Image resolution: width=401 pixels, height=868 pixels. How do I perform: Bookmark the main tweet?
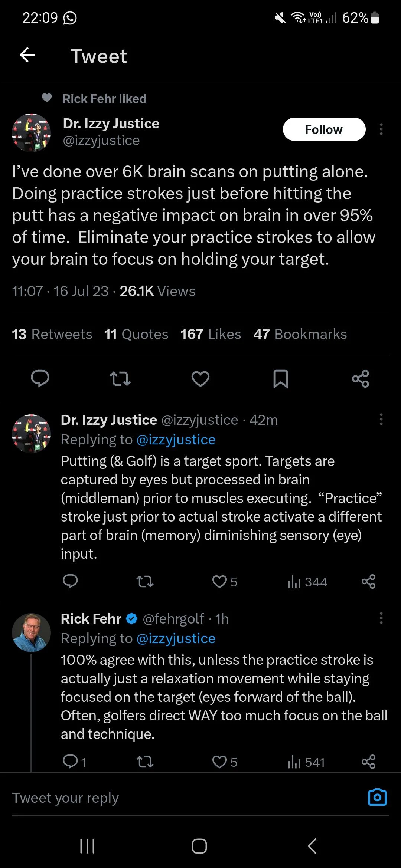(281, 378)
